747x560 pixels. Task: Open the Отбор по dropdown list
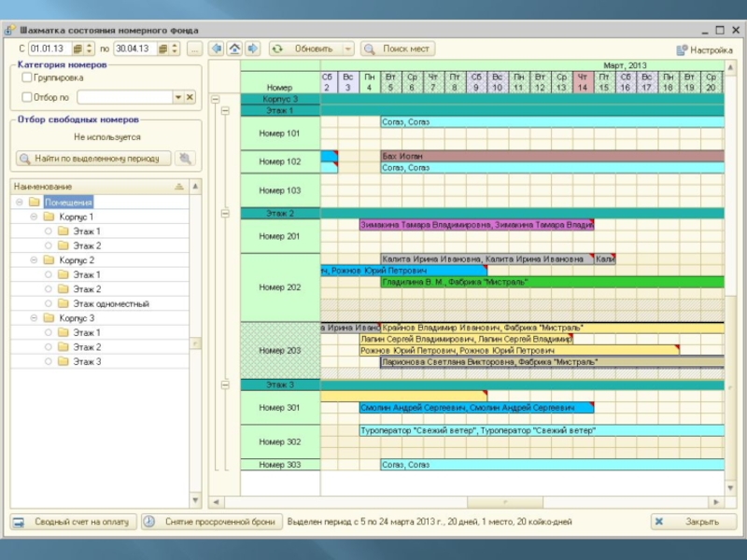pyautogui.click(x=177, y=97)
